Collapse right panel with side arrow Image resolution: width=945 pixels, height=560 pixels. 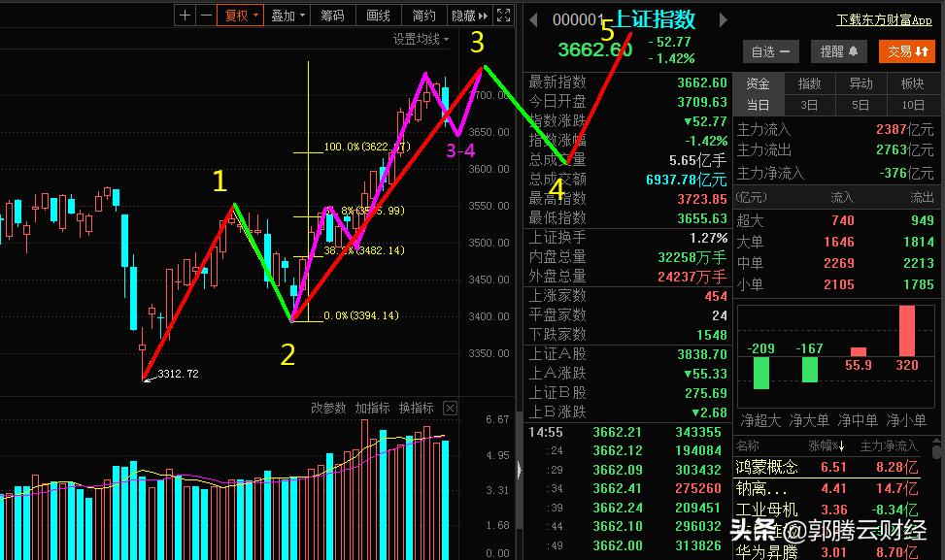[520, 471]
